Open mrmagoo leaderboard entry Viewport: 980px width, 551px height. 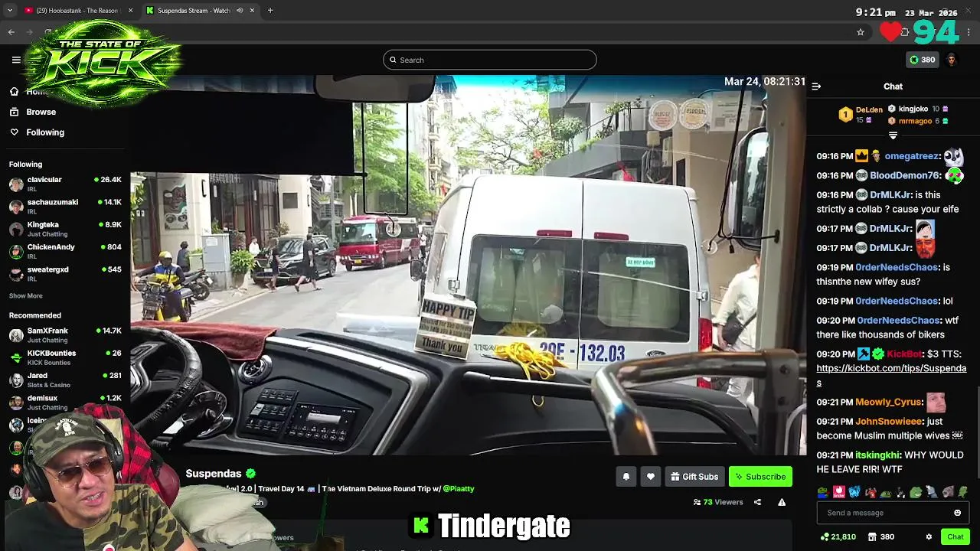(x=918, y=121)
